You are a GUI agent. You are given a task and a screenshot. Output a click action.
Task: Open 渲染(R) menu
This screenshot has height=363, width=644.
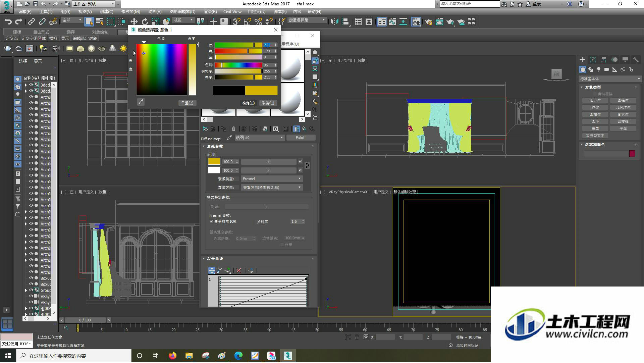(x=210, y=11)
